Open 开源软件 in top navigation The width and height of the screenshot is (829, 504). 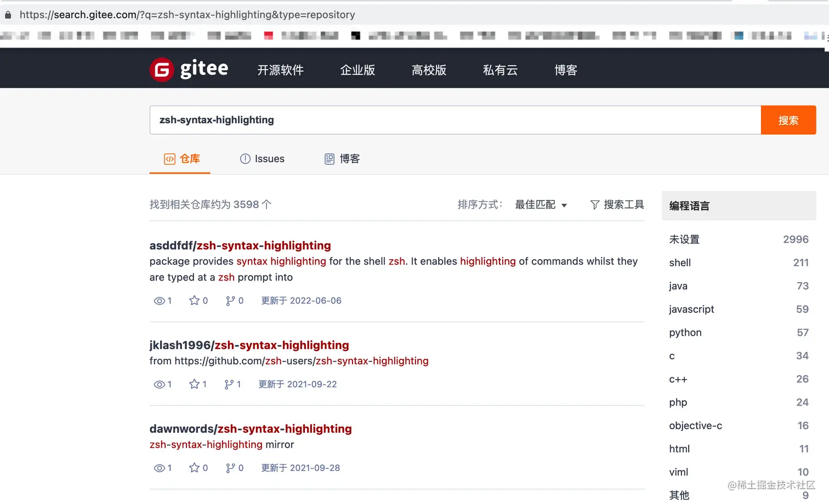281,70
